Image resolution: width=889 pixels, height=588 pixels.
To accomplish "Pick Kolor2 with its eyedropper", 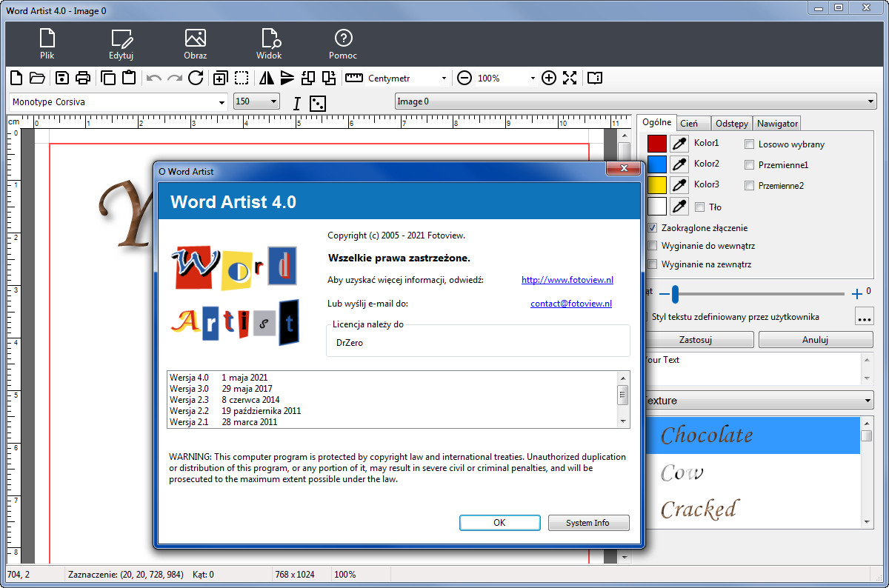I will click(679, 164).
